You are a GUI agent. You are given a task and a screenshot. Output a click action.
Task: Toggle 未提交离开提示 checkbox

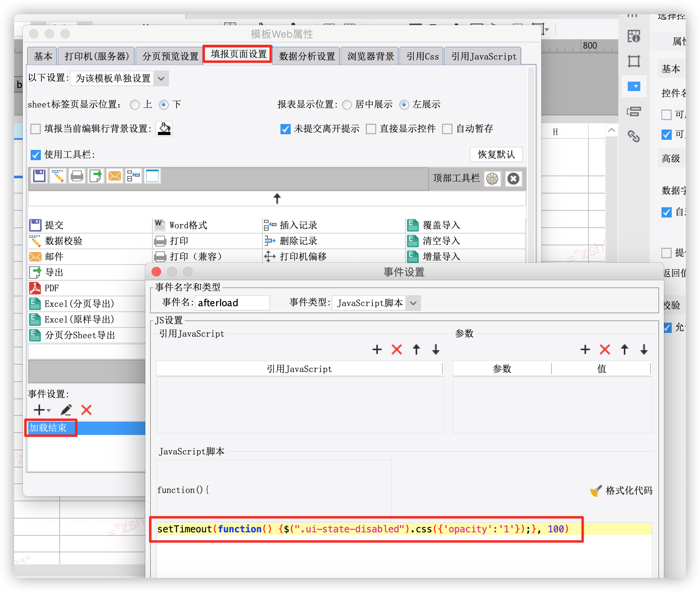coord(286,129)
